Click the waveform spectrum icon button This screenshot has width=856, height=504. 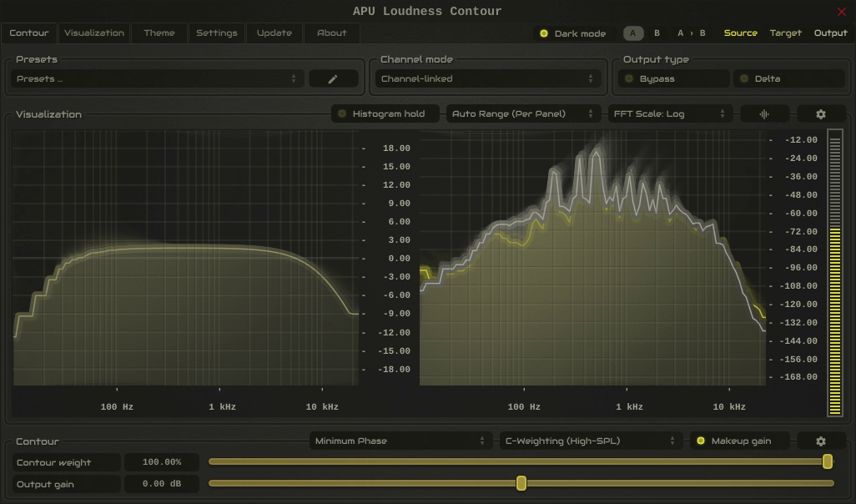pyautogui.click(x=764, y=114)
